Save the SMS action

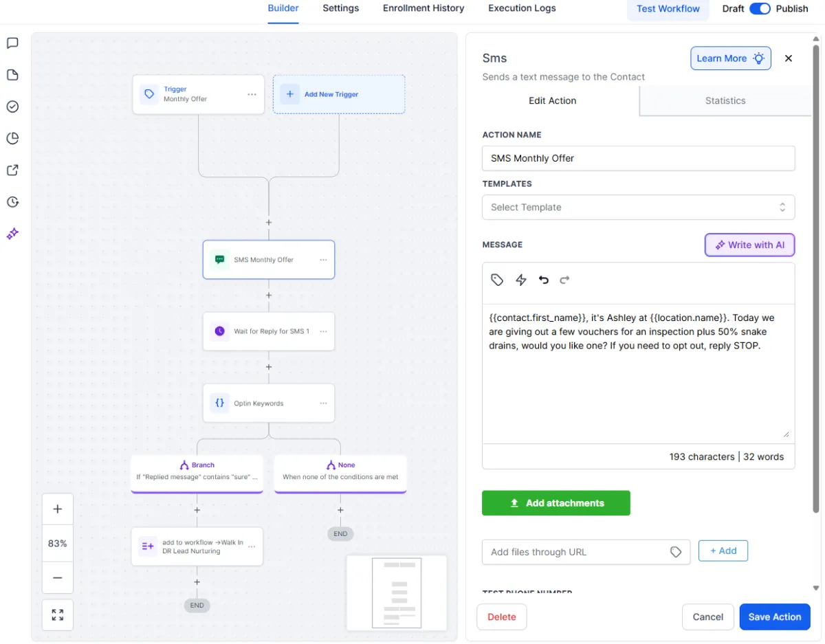pyautogui.click(x=775, y=617)
